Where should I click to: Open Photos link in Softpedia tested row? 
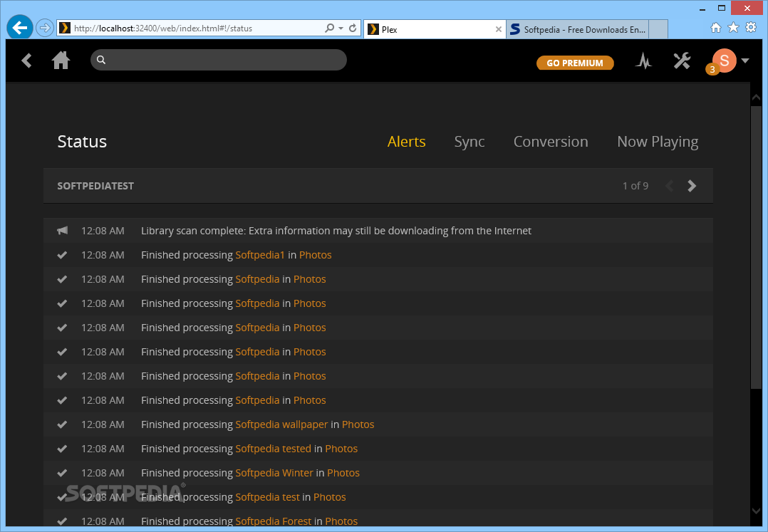(x=341, y=449)
